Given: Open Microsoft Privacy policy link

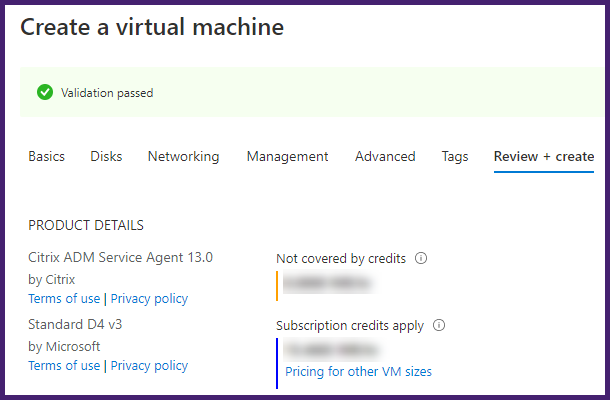Looking at the screenshot, I should point(149,365).
